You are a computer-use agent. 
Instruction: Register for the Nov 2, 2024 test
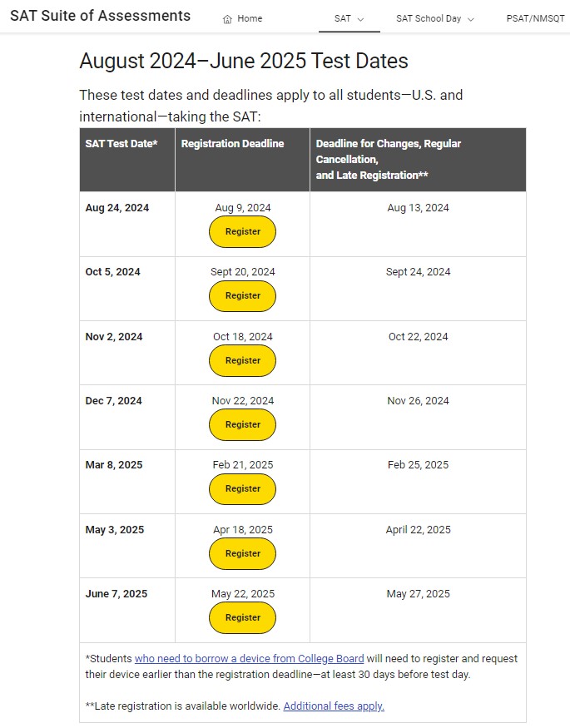(242, 360)
